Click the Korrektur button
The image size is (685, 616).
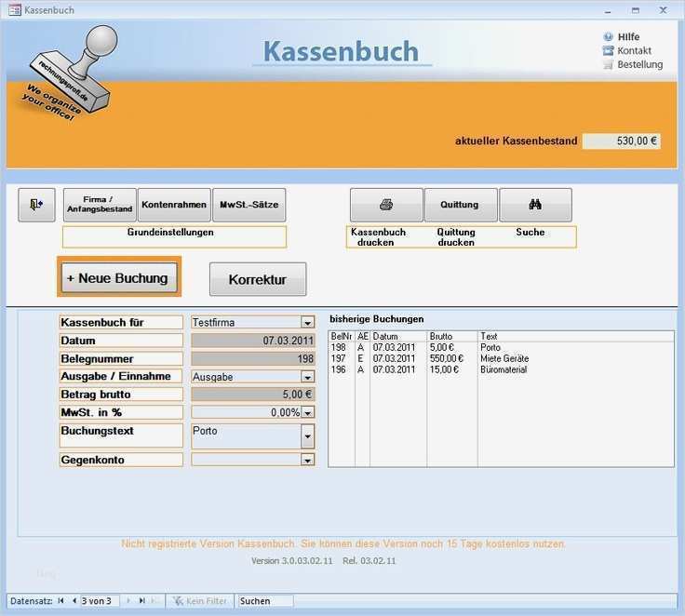click(258, 279)
